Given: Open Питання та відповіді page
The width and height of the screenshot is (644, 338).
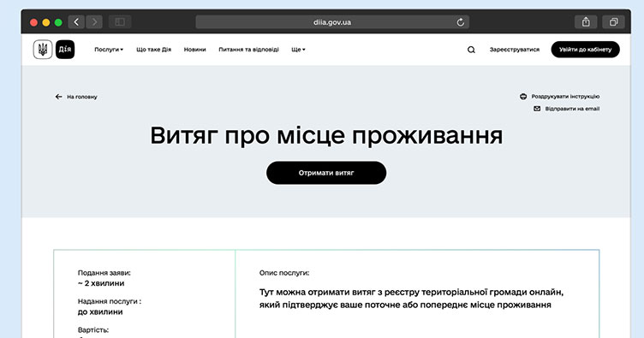Looking at the screenshot, I should click(x=248, y=50).
